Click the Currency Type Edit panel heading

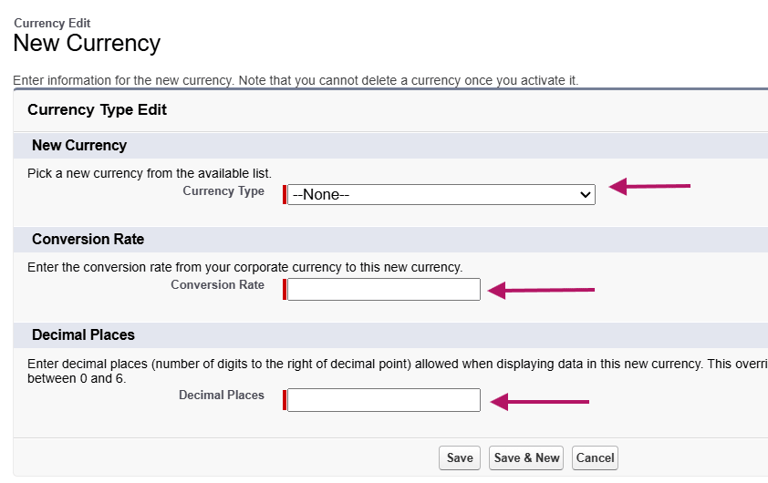(x=97, y=110)
